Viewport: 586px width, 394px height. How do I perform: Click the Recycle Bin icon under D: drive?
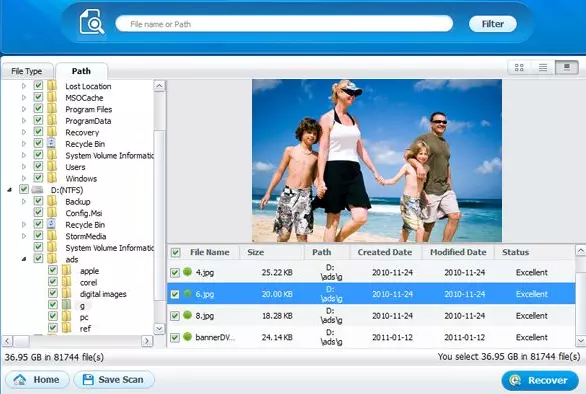(52, 224)
